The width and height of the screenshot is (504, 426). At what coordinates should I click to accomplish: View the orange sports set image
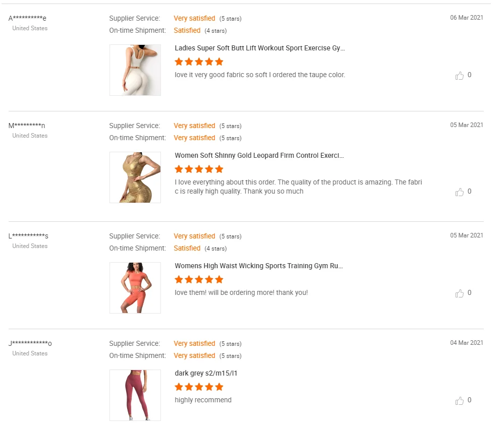pyautogui.click(x=135, y=288)
